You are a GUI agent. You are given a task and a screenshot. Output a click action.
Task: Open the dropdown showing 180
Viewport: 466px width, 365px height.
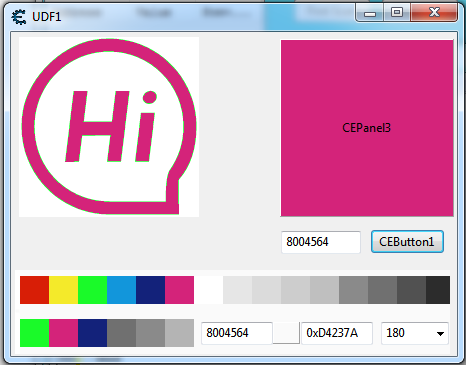(415, 333)
